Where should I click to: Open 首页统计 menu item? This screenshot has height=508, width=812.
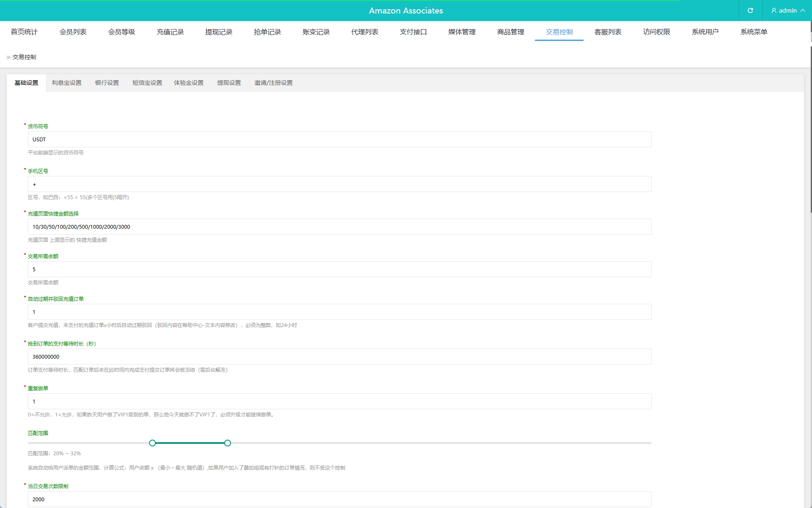click(x=24, y=32)
